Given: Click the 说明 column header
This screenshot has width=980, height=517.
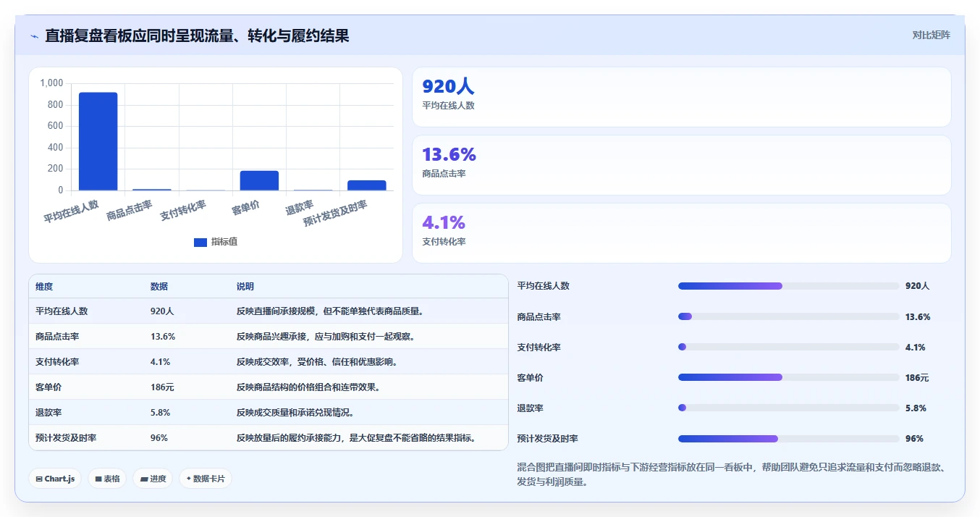Looking at the screenshot, I should point(245,287).
